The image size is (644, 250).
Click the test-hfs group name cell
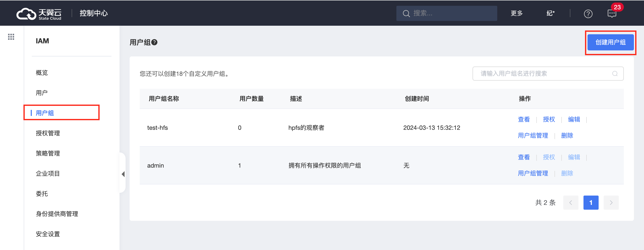(157, 128)
